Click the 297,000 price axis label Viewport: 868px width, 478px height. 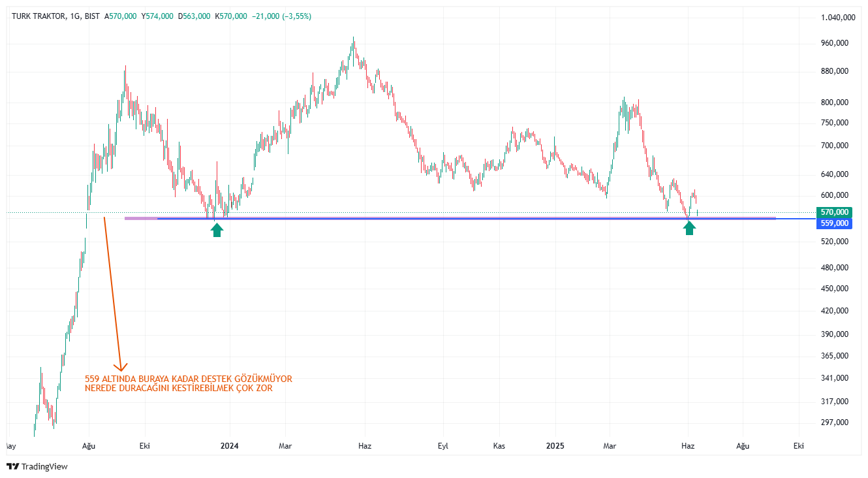(835, 422)
